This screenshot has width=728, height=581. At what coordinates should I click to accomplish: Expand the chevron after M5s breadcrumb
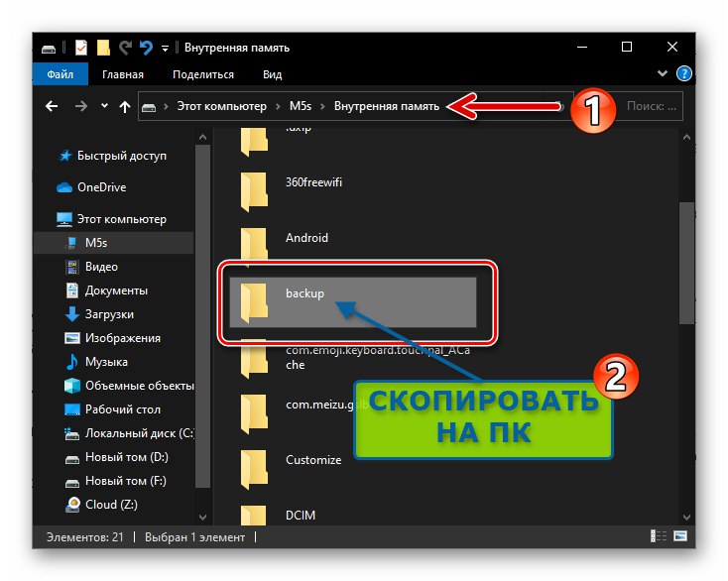(x=322, y=107)
